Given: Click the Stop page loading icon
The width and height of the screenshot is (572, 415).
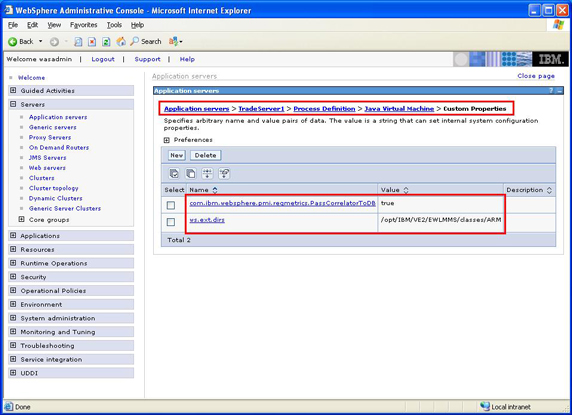Looking at the screenshot, I should tap(92, 42).
